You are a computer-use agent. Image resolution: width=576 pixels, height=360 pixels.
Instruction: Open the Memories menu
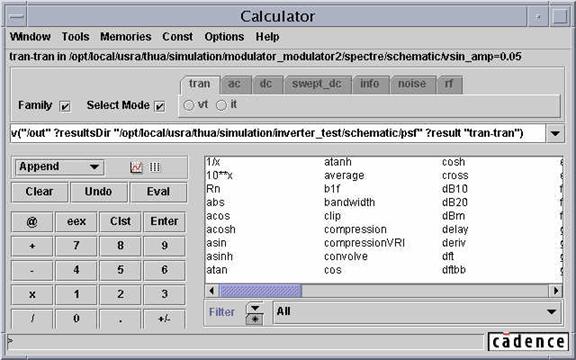pos(126,37)
